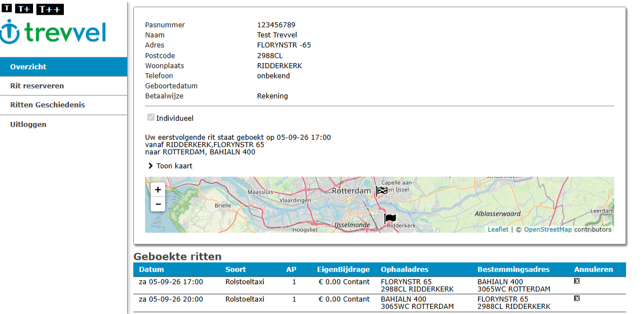Click the smallest T text size icon
This screenshot has width=644, height=314.
point(7,7)
